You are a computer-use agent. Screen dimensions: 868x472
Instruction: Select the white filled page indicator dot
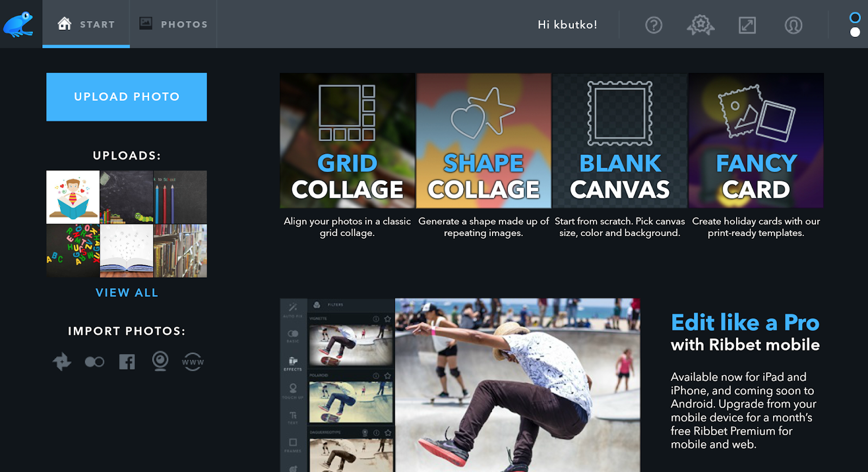pos(855,32)
